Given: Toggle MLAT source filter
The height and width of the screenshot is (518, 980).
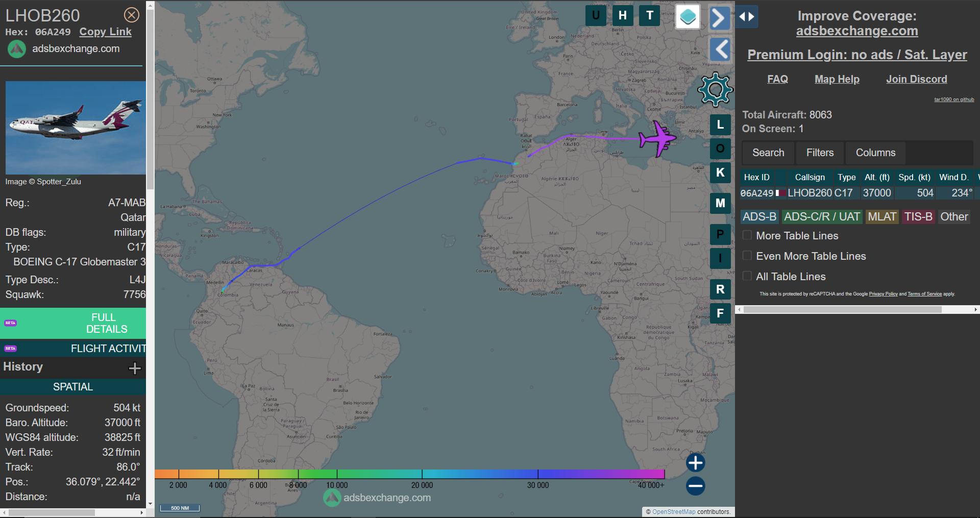Looking at the screenshot, I should coord(882,216).
